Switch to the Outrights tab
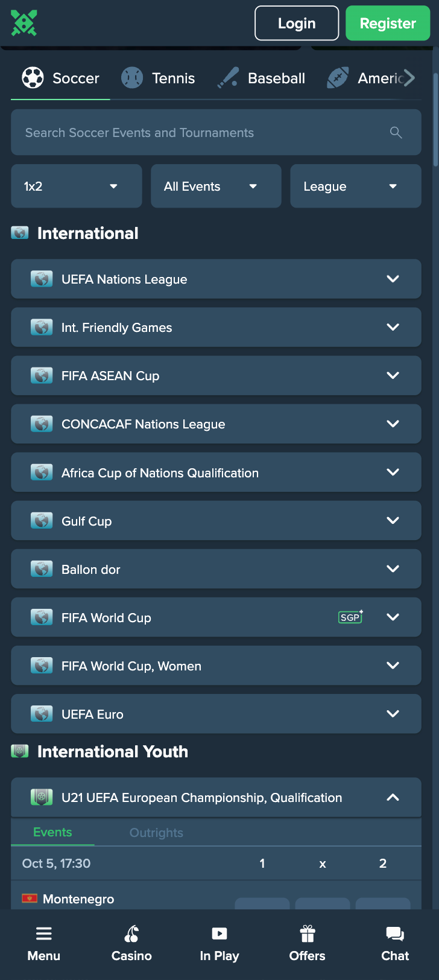The width and height of the screenshot is (439, 980). tap(156, 833)
